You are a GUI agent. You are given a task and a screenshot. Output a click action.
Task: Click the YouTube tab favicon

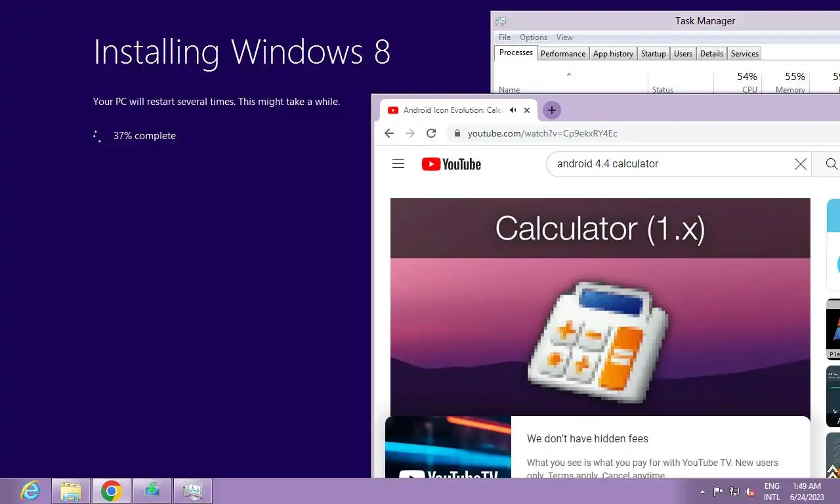pyautogui.click(x=393, y=110)
